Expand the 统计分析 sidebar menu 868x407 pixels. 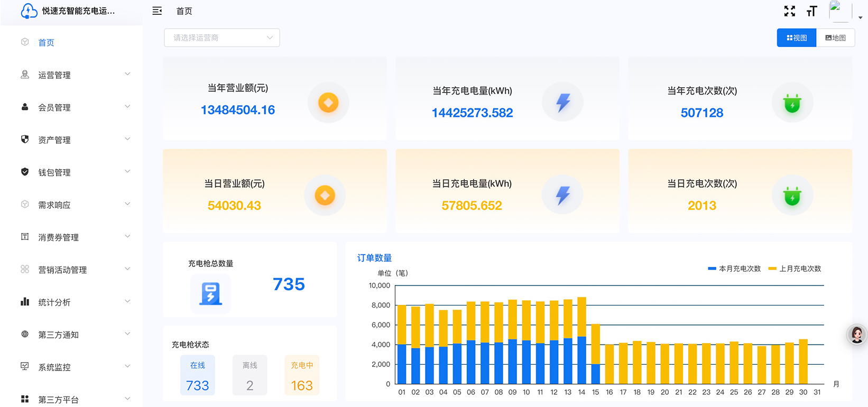point(74,302)
